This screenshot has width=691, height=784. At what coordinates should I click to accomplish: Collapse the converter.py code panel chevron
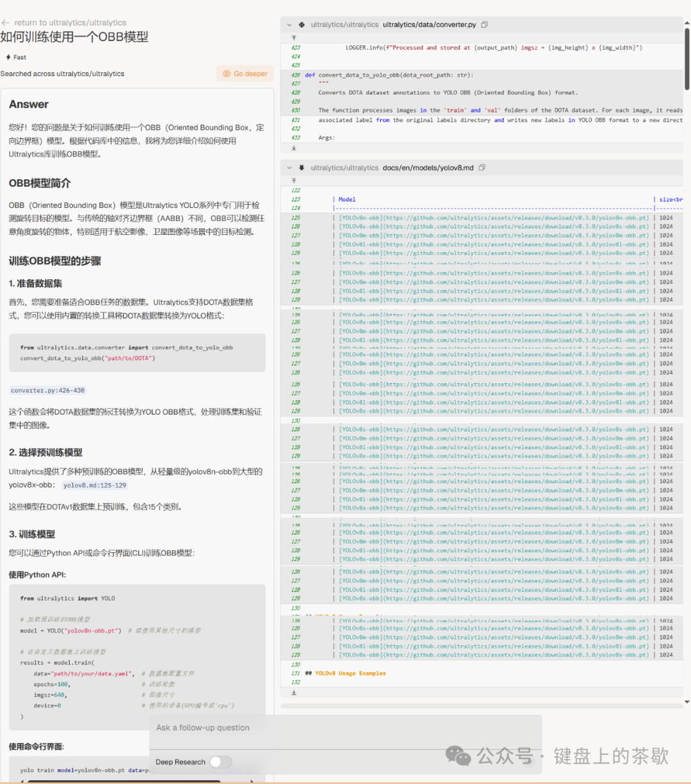pyautogui.click(x=289, y=25)
